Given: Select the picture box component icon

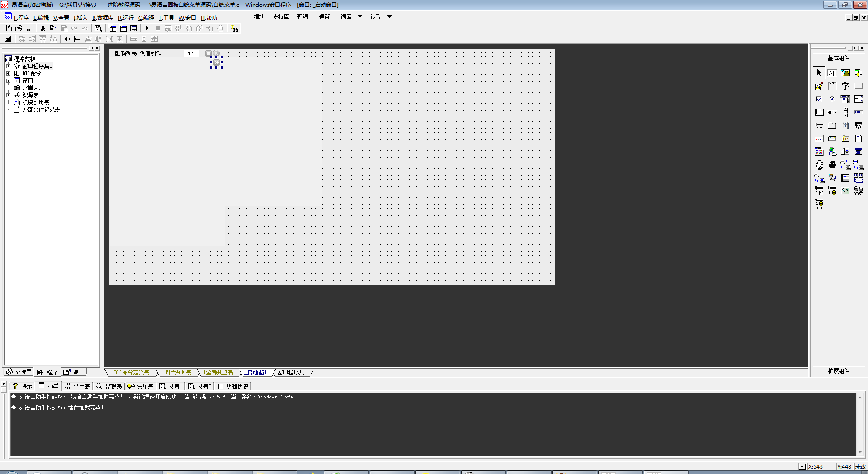Looking at the screenshot, I should coord(845,73).
